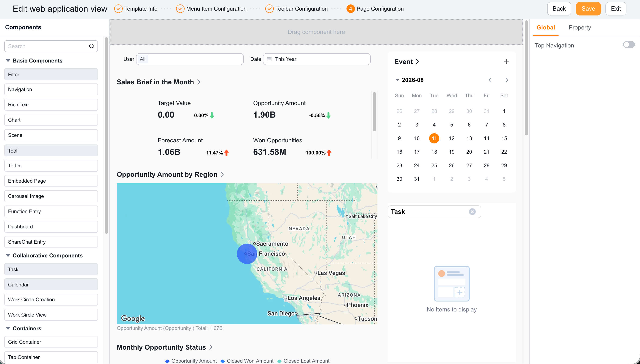Click the San Francisco blue bubble on map

click(x=247, y=254)
